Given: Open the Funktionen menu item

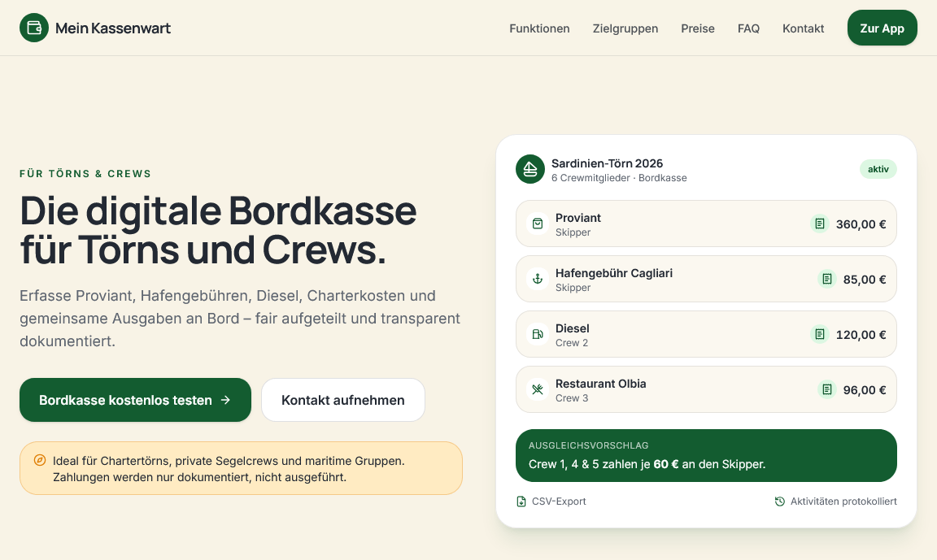Looking at the screenshot, I should pos(539,28).
